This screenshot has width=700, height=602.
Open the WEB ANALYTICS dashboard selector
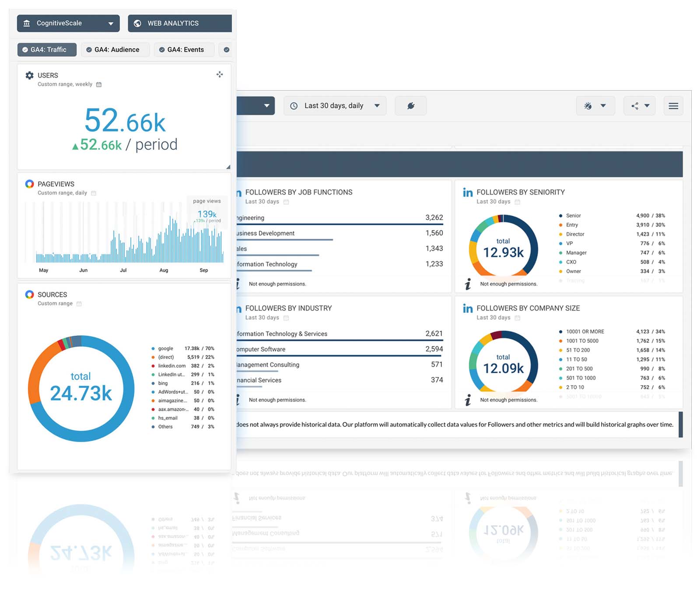pos(180,23)
